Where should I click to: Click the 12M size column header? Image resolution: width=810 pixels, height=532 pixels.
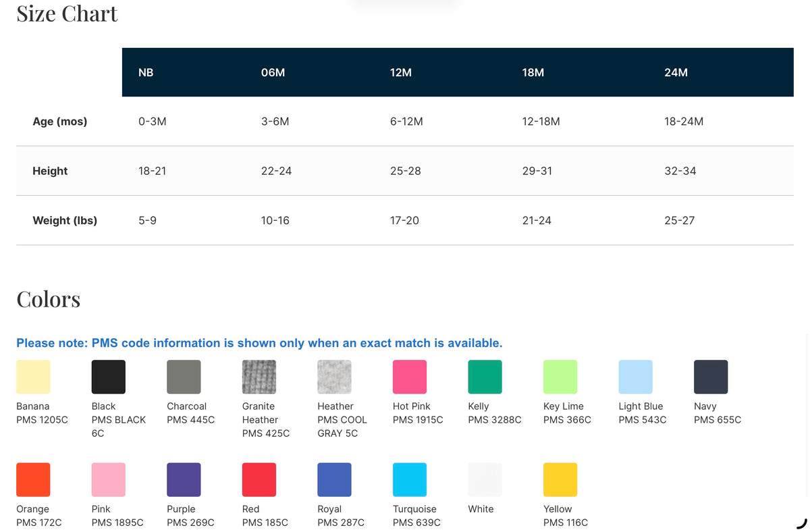tap(401, 72)
